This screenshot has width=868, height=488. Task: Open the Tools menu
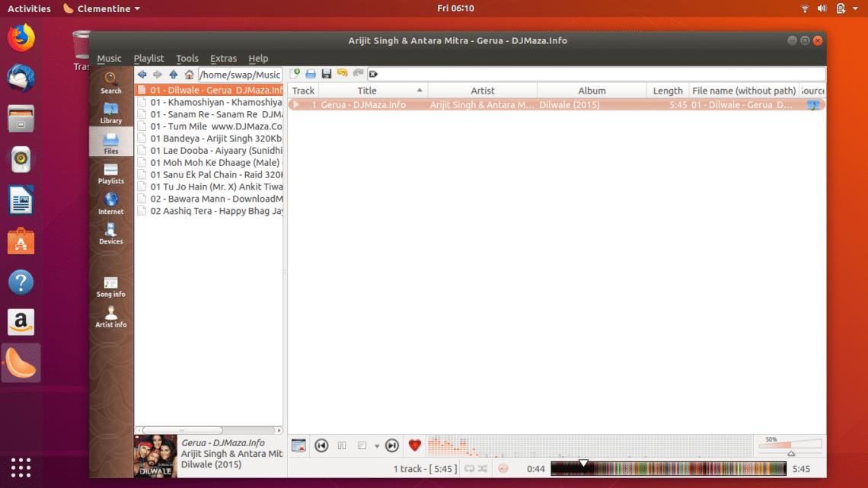point(187,58)
